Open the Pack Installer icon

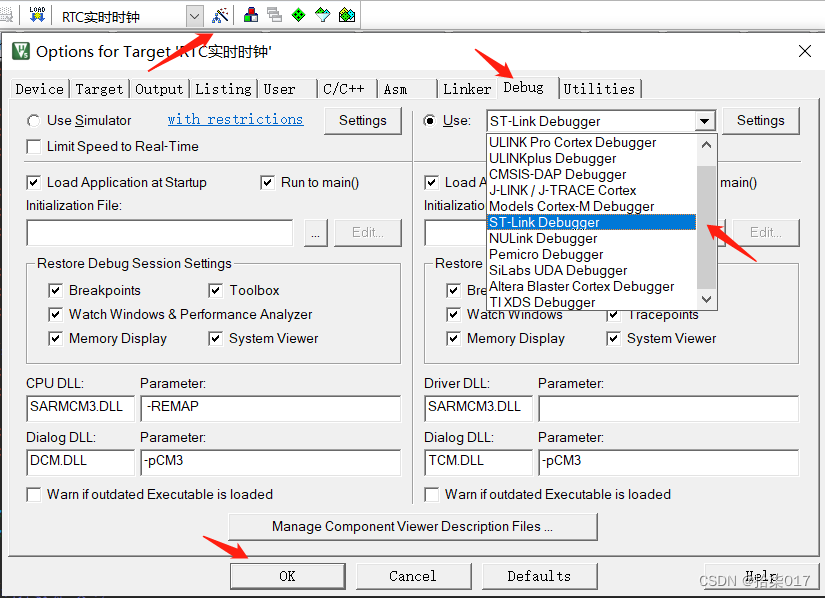tap(347, 15)
